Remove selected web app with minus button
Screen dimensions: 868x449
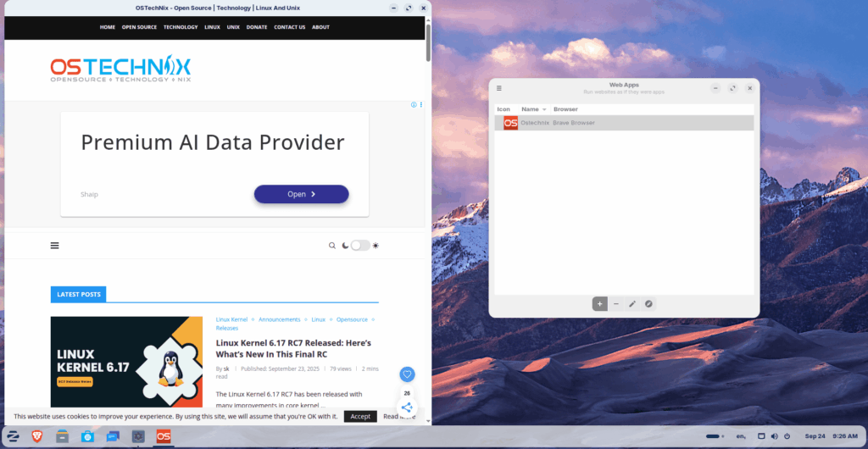pos(616,303)
